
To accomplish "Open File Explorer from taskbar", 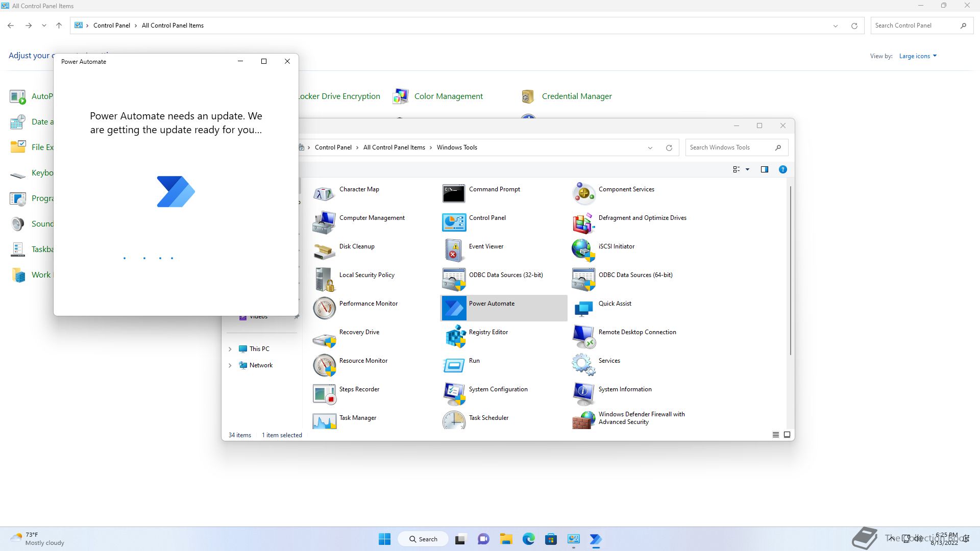I will tap(506, 539).
